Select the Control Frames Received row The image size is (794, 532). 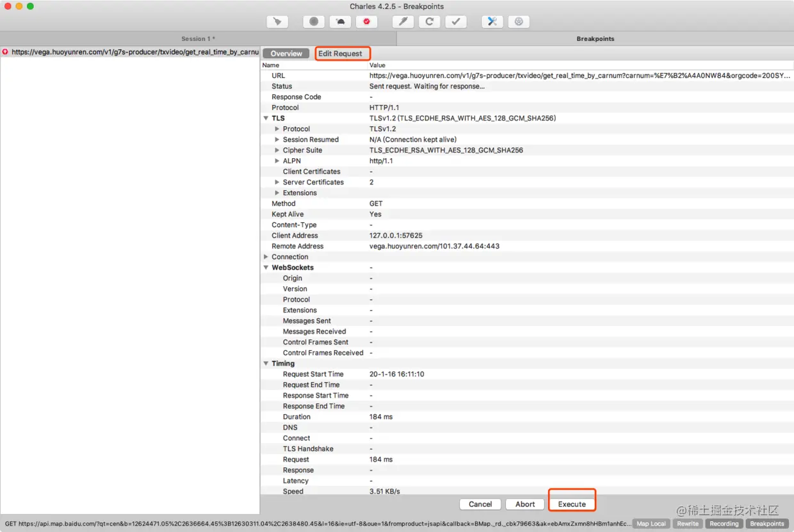[x=527, y=353]
